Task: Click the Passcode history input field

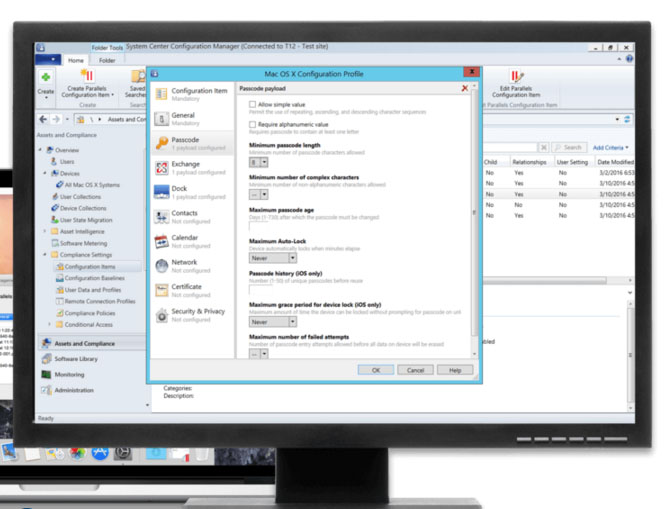Action: tap(261, 290)
